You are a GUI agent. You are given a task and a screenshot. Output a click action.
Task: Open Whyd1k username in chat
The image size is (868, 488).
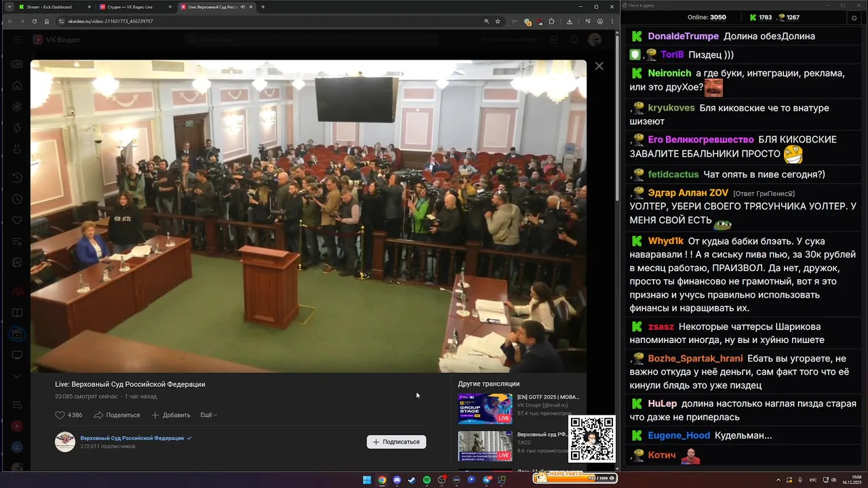point(665,241)
